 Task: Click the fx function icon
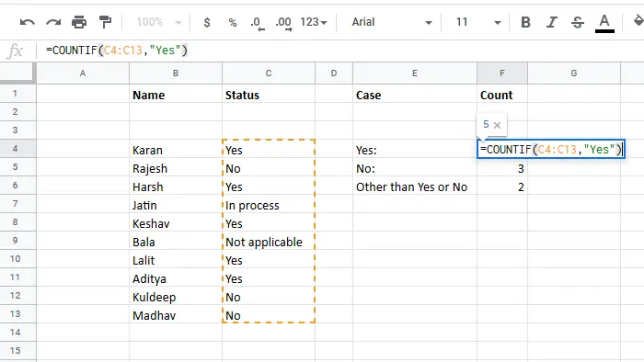click(x=16, y=51)
